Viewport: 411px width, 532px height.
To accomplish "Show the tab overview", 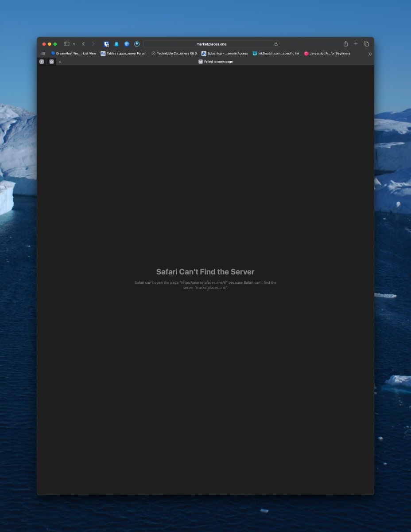I will point(366,44).
